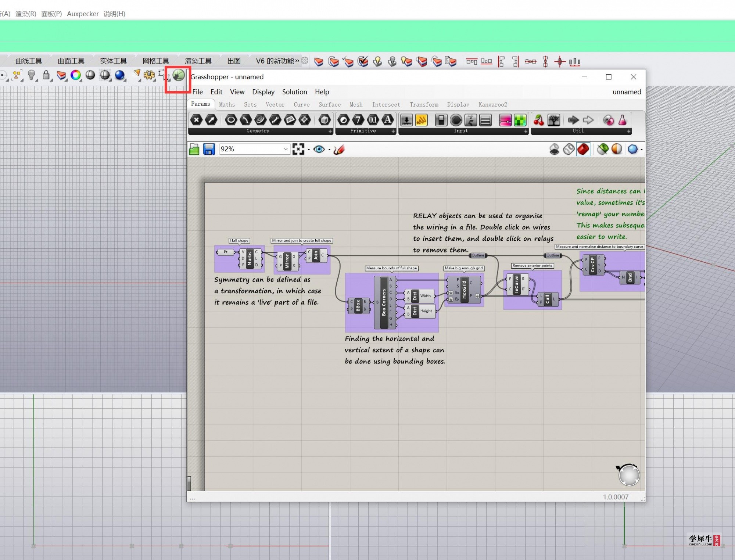Image resolution: width=735 pixels, height=560 pixels.
Task: Switch to the Kangaroo2 tab
Action: click(493, 105)
